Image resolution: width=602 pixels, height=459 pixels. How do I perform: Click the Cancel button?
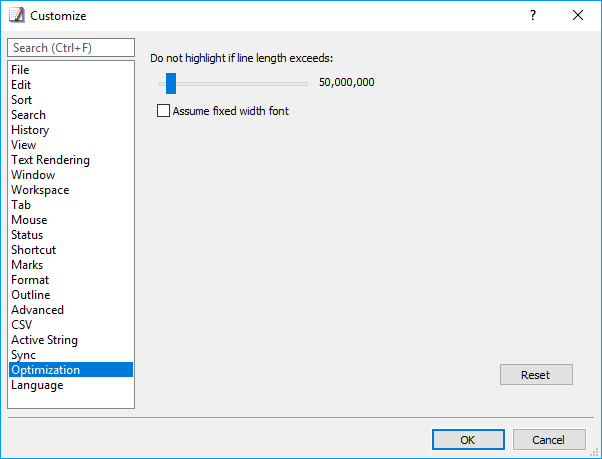[x=549, y=439]
